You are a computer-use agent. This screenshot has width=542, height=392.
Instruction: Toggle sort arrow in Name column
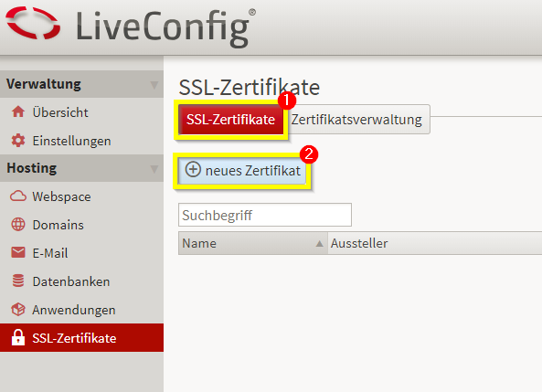pyautogui.click(x=319, y=244)
